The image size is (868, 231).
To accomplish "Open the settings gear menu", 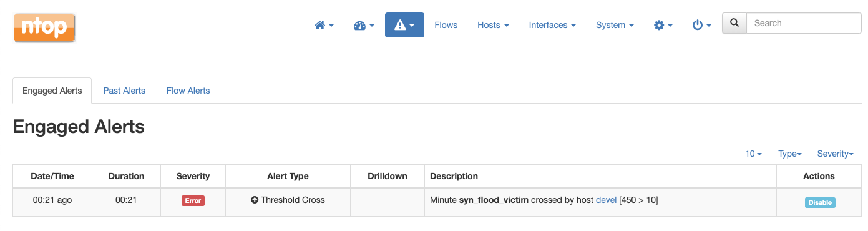I will (x=663, y=25).
